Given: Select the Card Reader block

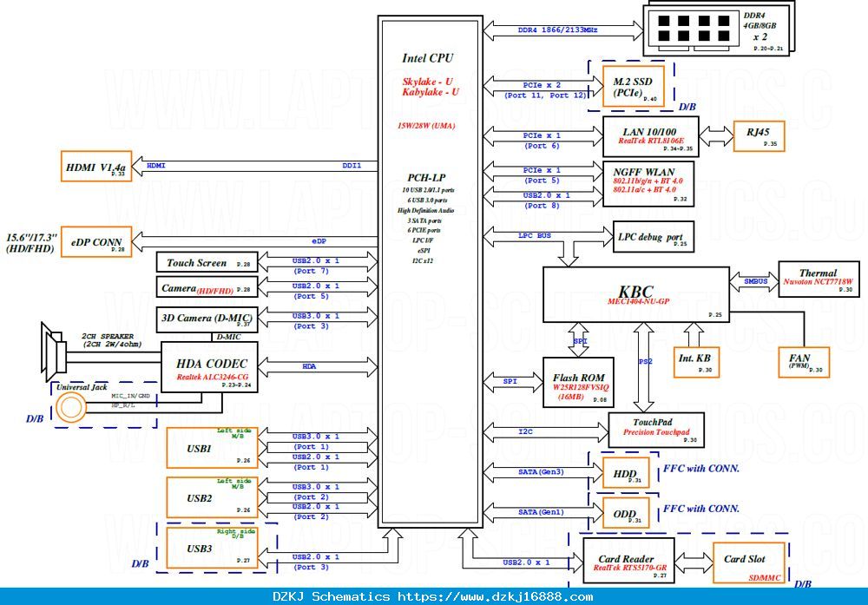Looking at the screenshot, I should [628, 560].
